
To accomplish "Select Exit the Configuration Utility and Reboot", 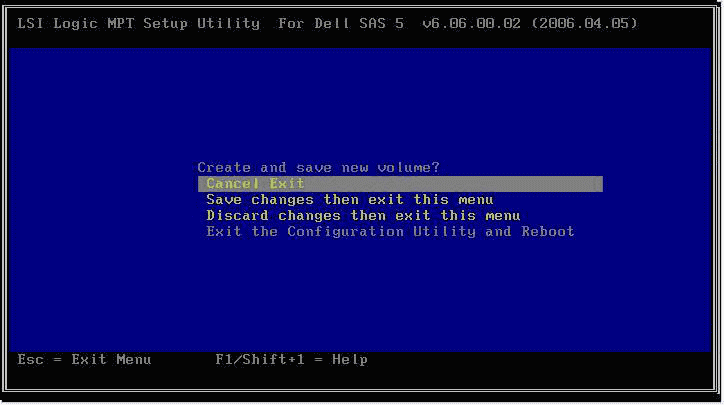I will coord(390,231).
